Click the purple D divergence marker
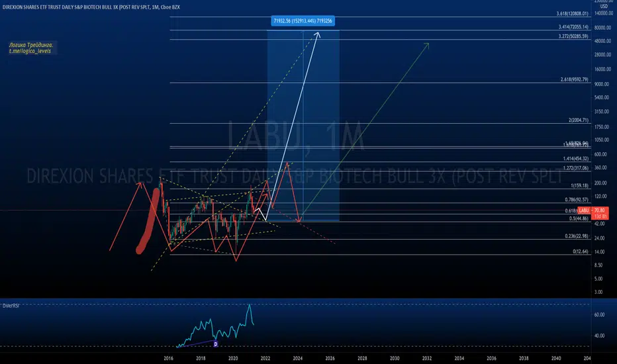This screenshot has width=617, height=364. point(216,344)
